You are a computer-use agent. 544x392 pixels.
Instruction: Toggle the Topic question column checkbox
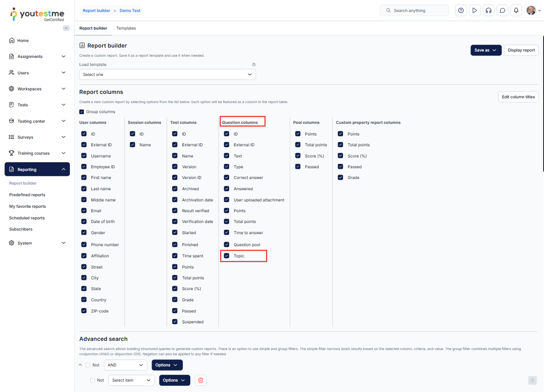226,256
